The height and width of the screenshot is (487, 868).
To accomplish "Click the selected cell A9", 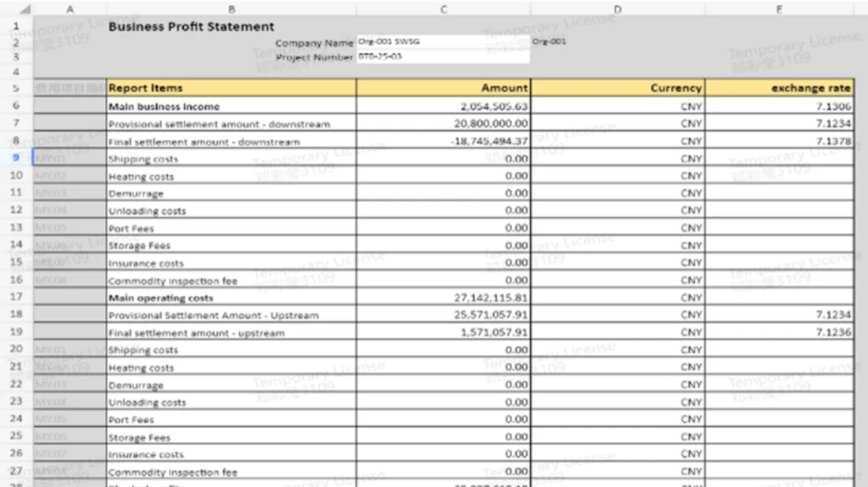I will click(x=69, y=159).
